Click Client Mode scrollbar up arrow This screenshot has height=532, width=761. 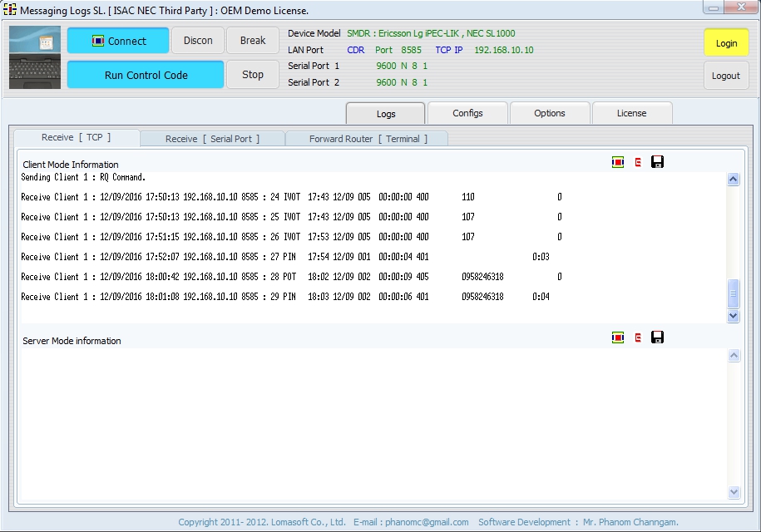[734, 180]
